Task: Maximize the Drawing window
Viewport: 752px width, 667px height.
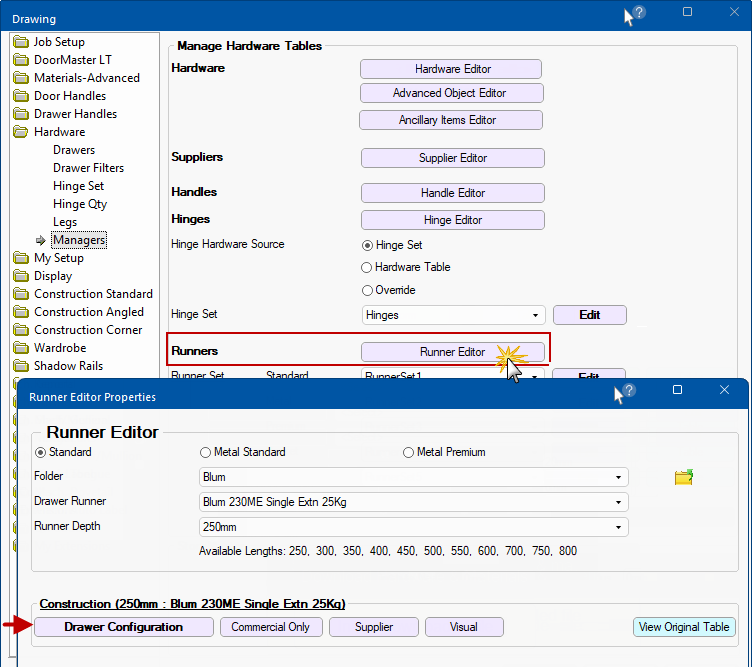Action: [x=687, y=12]
